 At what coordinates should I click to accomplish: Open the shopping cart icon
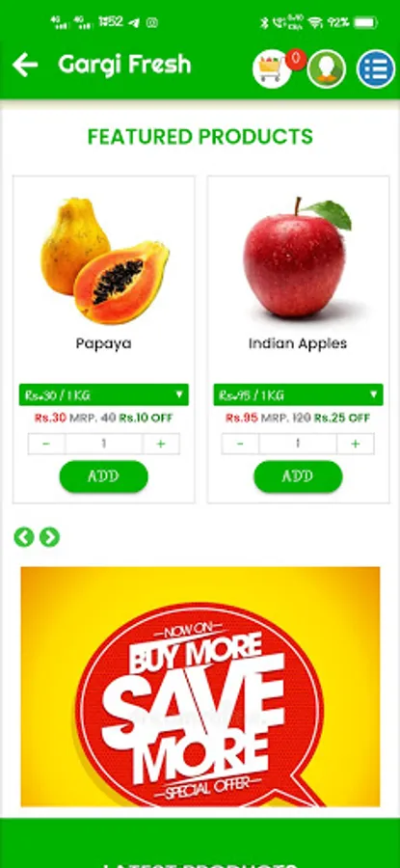(272, 69)
